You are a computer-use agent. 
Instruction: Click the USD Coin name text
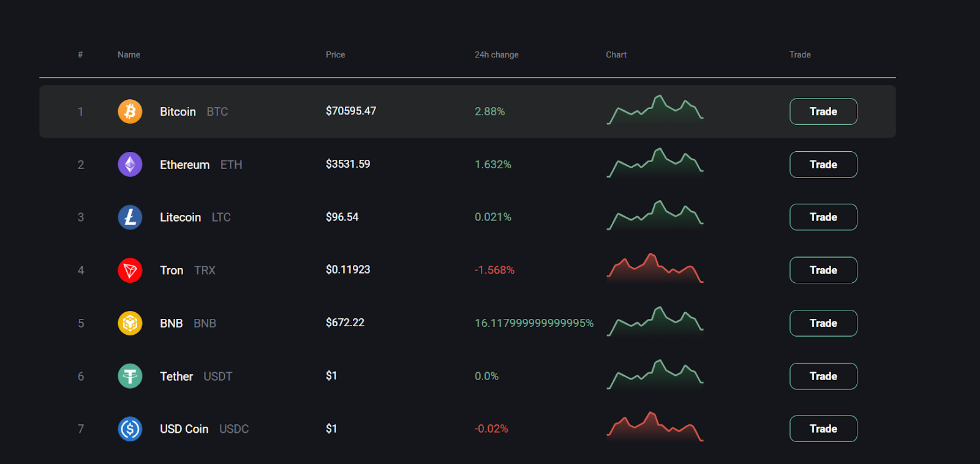click(x=184, y=429)
